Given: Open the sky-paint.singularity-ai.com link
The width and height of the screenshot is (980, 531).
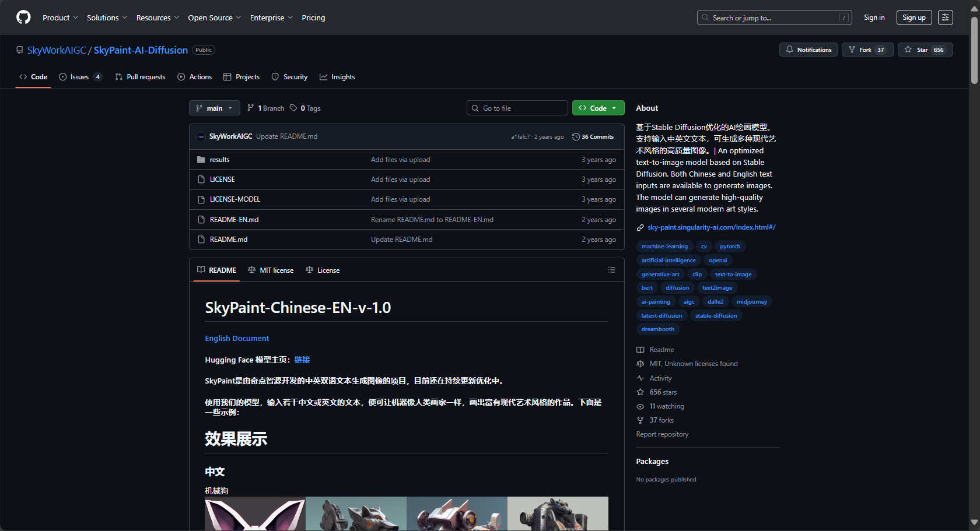Looking at the screenshot, I should point(712,227).
